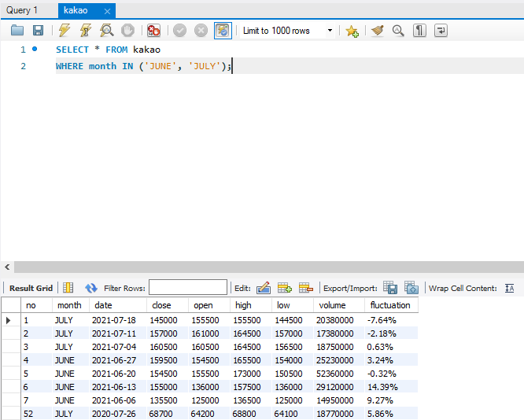This screenshot has height=420, width=524.
Task: Click the 'month' column header
Action: pos(71,305)
